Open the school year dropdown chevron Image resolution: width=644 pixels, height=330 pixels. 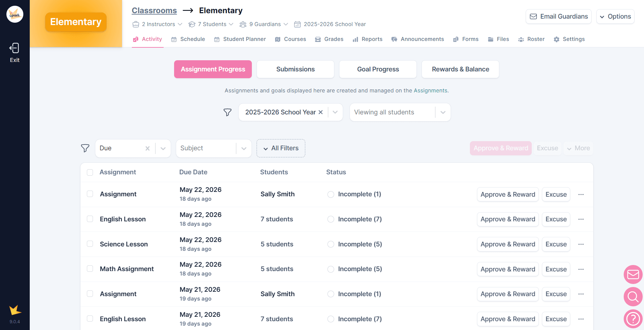335,112
